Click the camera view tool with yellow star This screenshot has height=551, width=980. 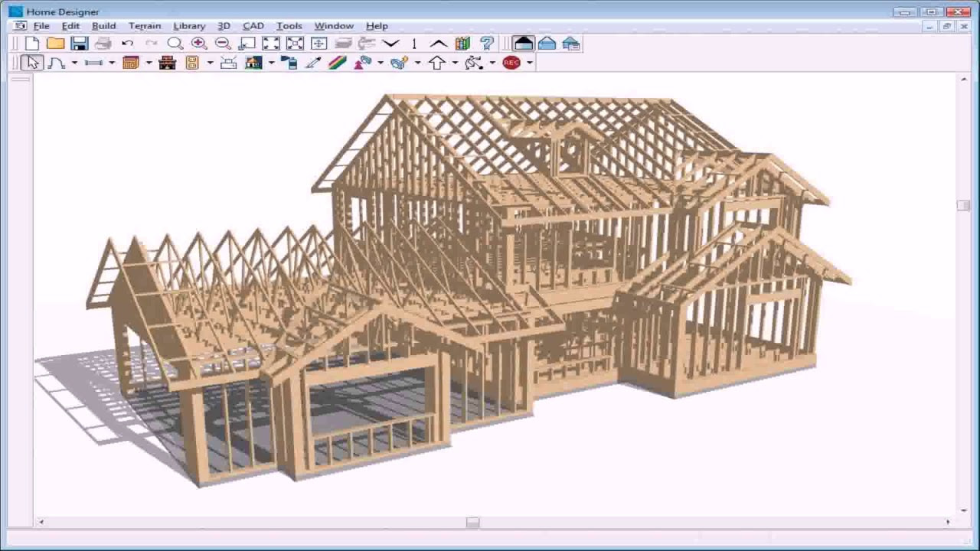pyautogui.click(x=399, y=63)
